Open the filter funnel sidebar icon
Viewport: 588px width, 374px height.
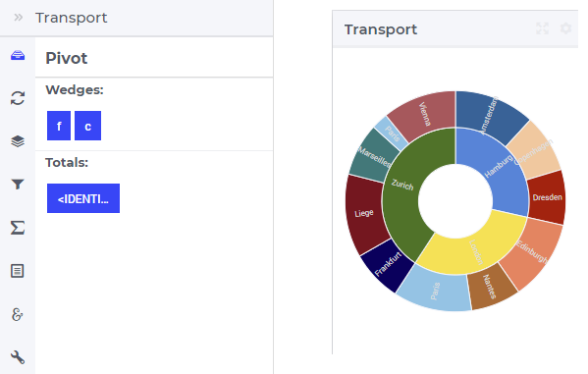(x=18, y=185)
